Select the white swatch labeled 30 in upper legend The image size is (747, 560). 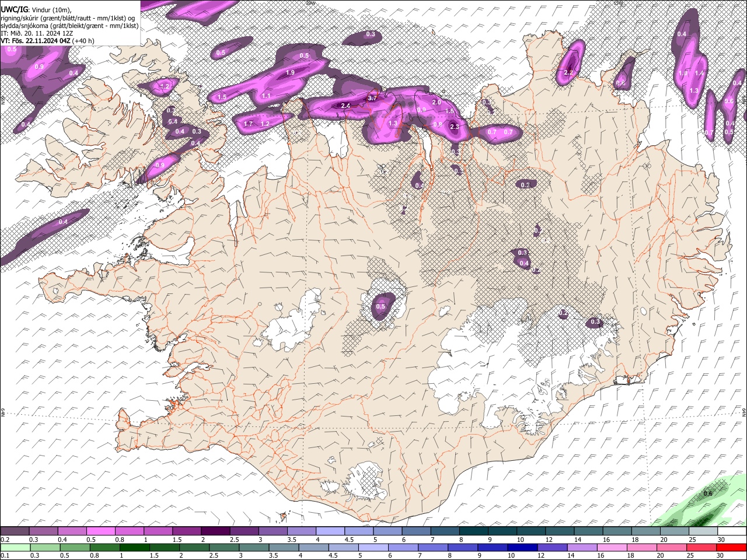click(732, 531)
